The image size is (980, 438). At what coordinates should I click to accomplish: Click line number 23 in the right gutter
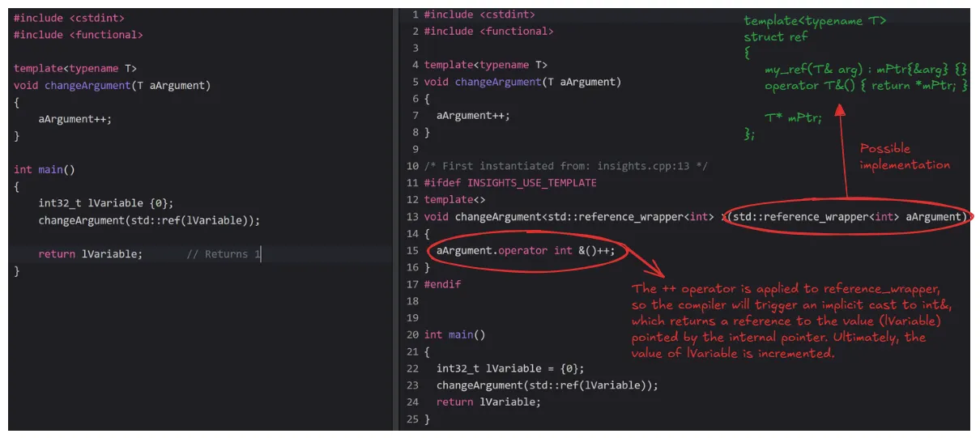(x=412, y=385)
